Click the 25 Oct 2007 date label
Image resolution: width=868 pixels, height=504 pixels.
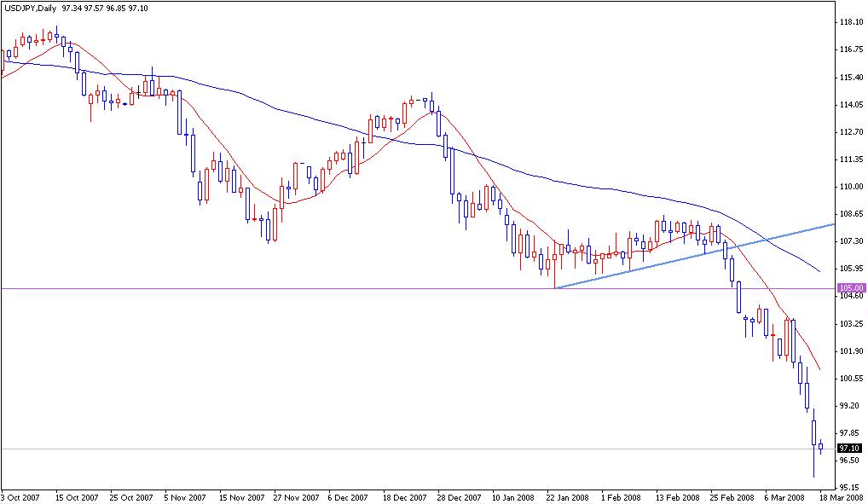click(131, 497)
